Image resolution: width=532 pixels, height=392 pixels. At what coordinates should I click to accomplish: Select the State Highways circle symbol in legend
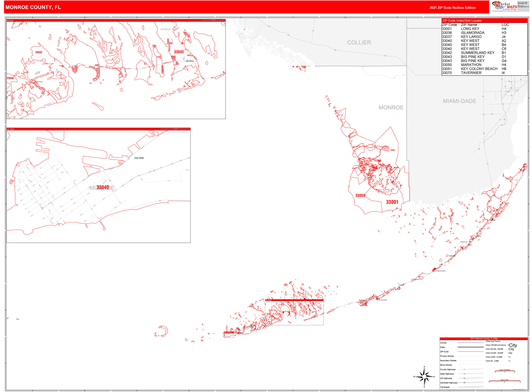click(x=464, y=374)
